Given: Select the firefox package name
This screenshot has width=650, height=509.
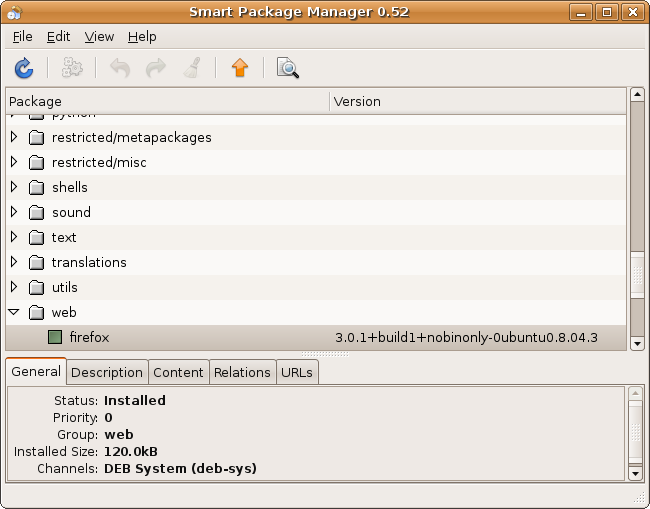Looking at the screenshot, I should 89,337.
